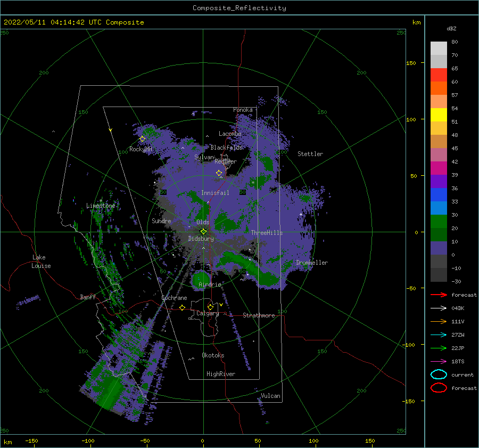Click the Ponoka city label

coord(243,110)
